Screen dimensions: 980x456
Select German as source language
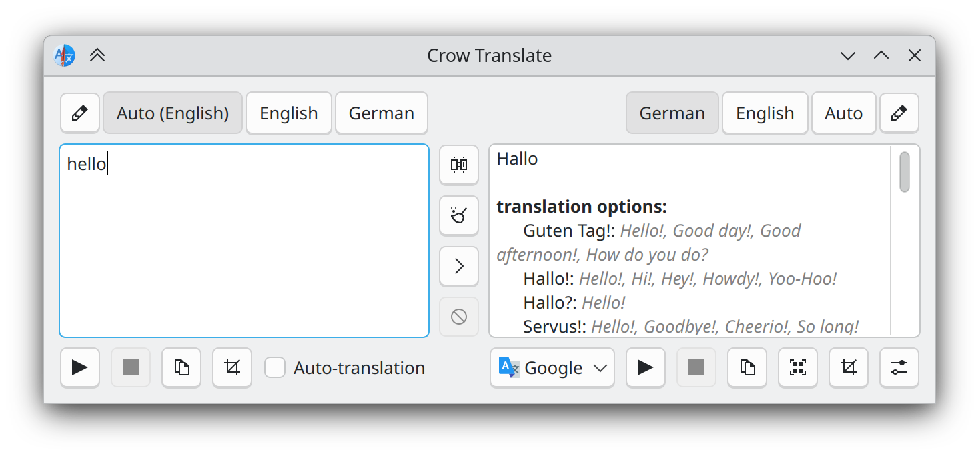coord(381,113)
